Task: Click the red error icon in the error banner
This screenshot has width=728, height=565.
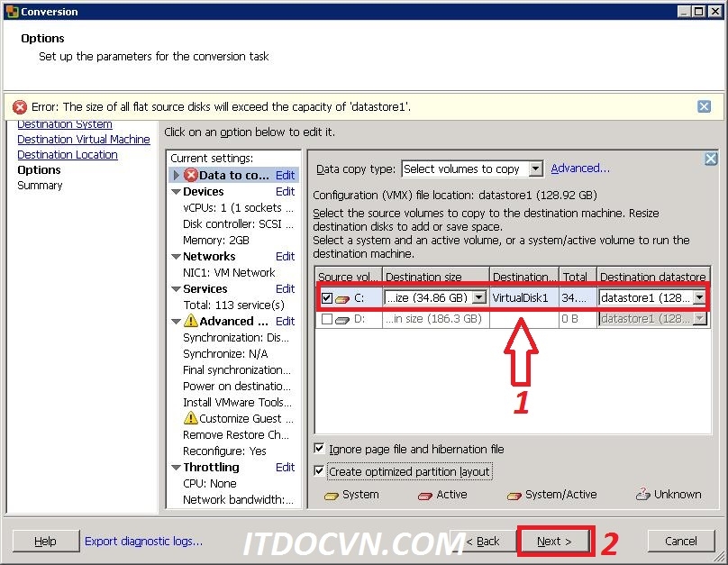Action: [x=20, y=107]
